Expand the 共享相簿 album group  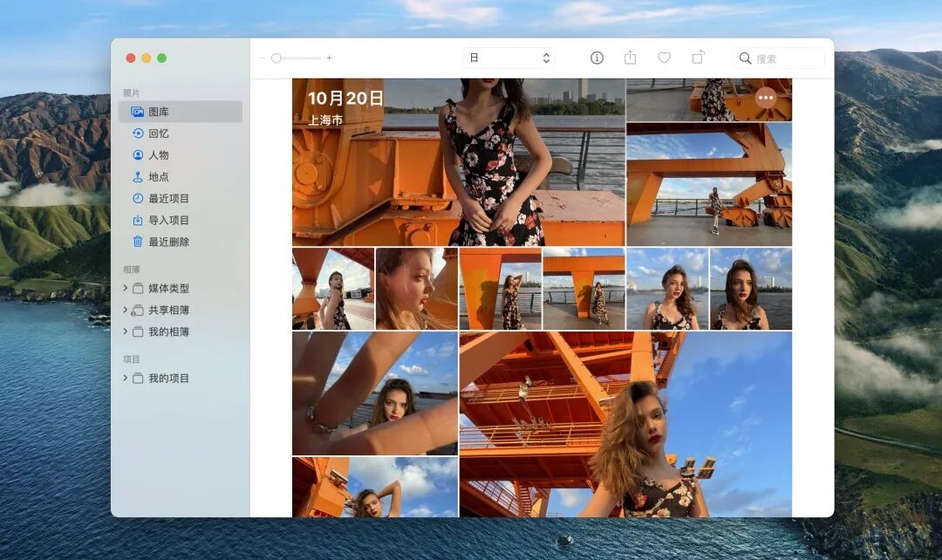coord(125,310)
